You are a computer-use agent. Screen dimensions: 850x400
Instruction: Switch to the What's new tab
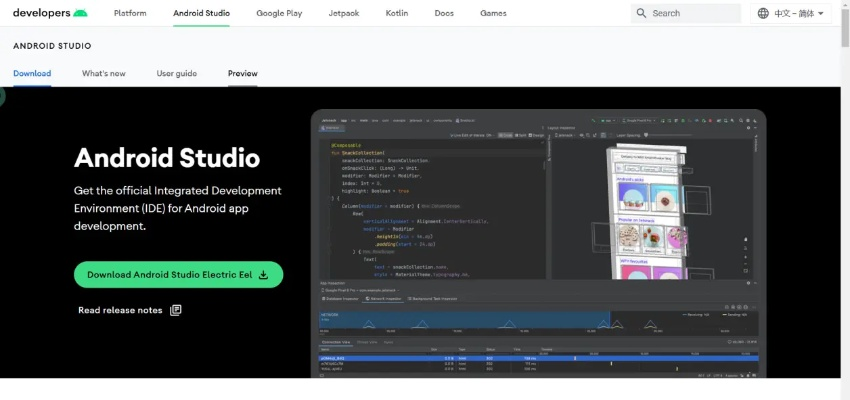(104, 73)
